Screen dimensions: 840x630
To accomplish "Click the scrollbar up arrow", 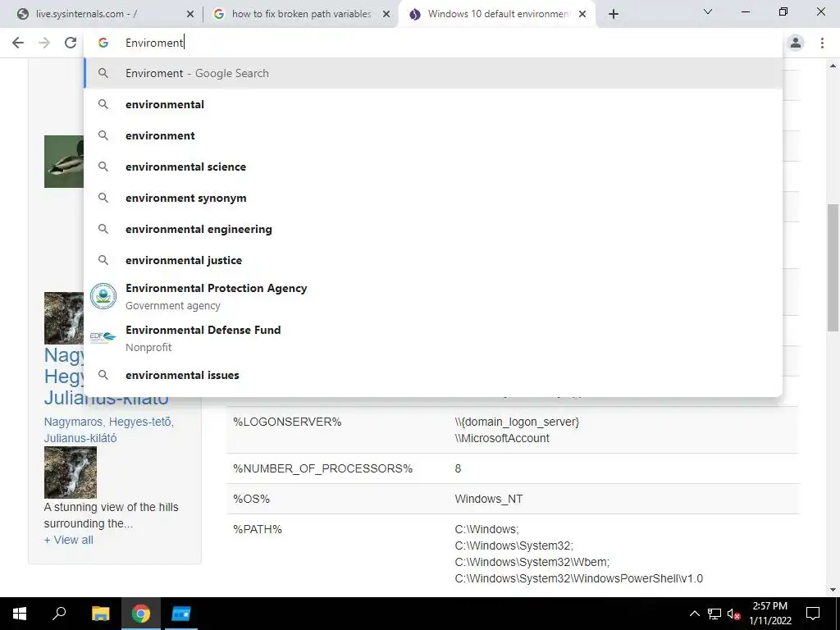I will (x=833, y=66).
